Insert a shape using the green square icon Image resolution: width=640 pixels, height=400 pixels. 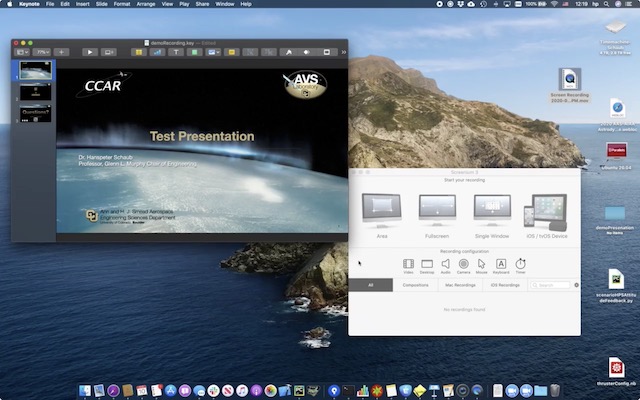(x=194, y=52)
